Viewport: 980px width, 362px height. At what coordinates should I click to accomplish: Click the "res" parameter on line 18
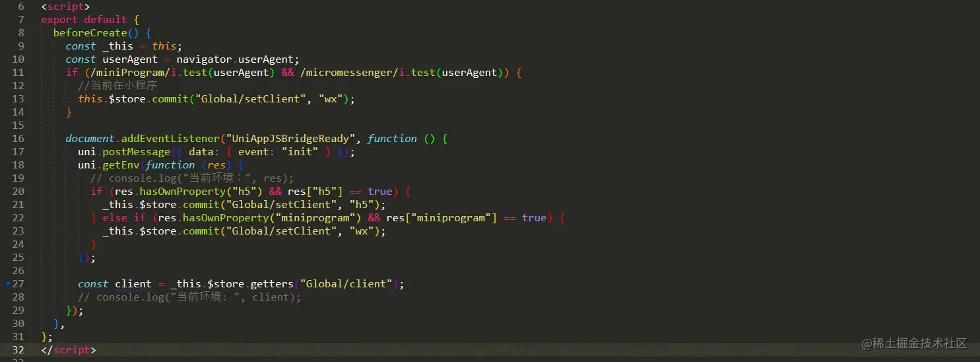coord(216,165)
